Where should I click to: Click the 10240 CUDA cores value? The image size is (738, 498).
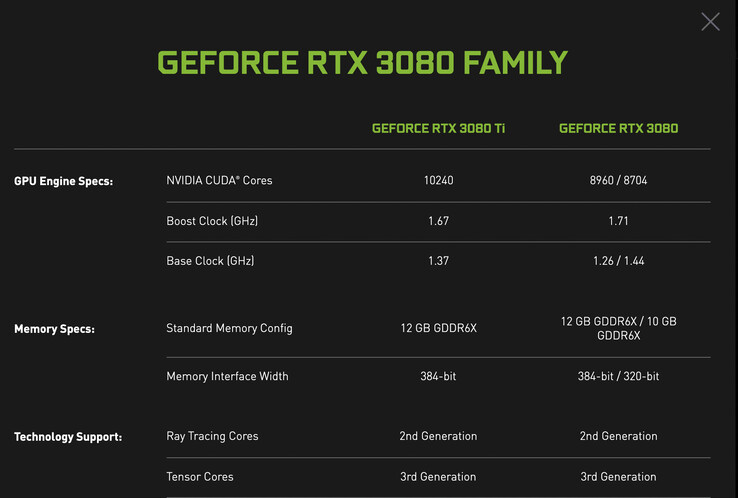(438, 181)
